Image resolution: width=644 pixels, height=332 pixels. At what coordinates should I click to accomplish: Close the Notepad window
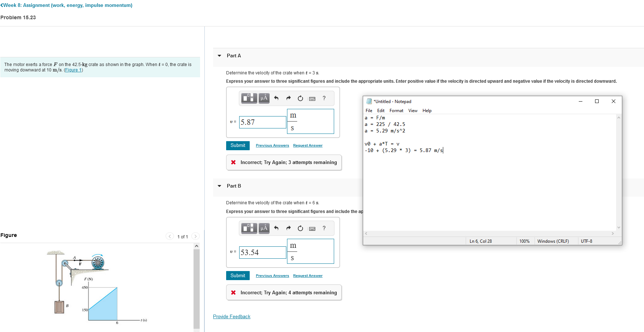(x=614, y=101)
